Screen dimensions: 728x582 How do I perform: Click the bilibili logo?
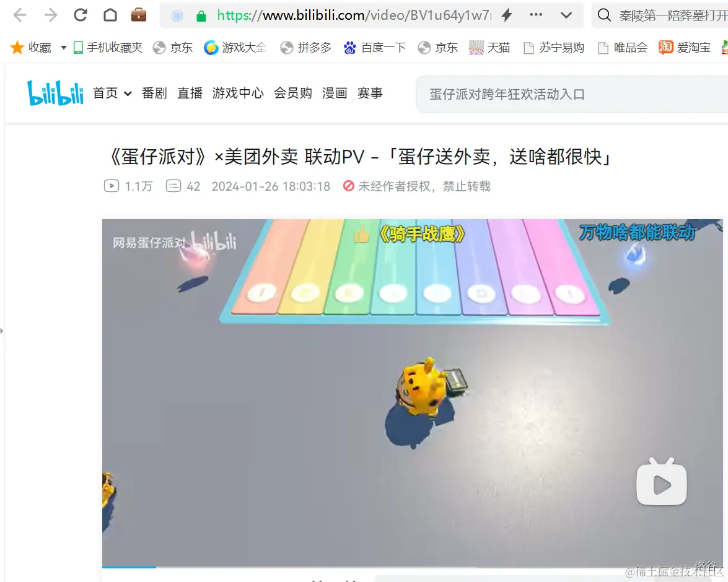point(55,93)
